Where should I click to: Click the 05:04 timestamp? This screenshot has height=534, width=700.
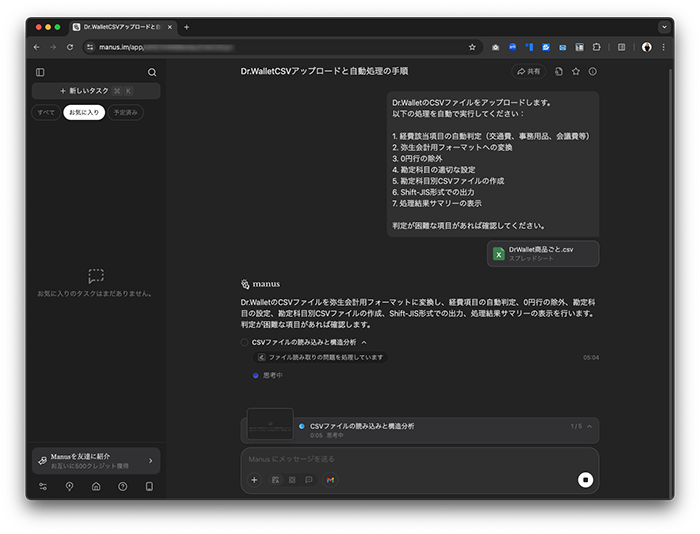tap(591, 358)
